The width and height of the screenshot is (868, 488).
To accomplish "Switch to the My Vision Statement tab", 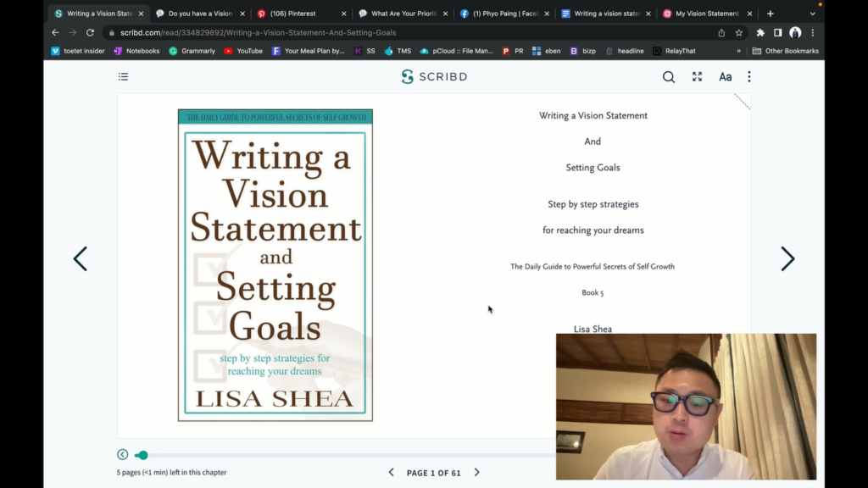I will [706, 14].
